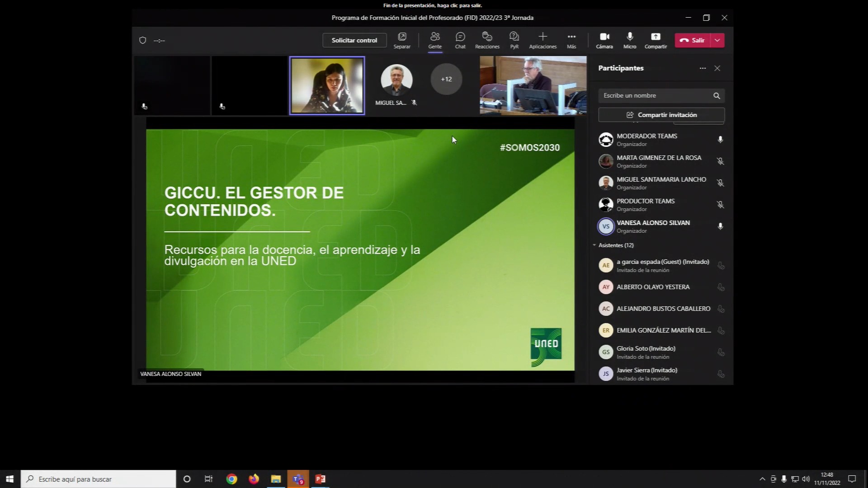Click the Compartir invitación button
The width and height of the screenshot is (868, 488).
click(661, 115)
